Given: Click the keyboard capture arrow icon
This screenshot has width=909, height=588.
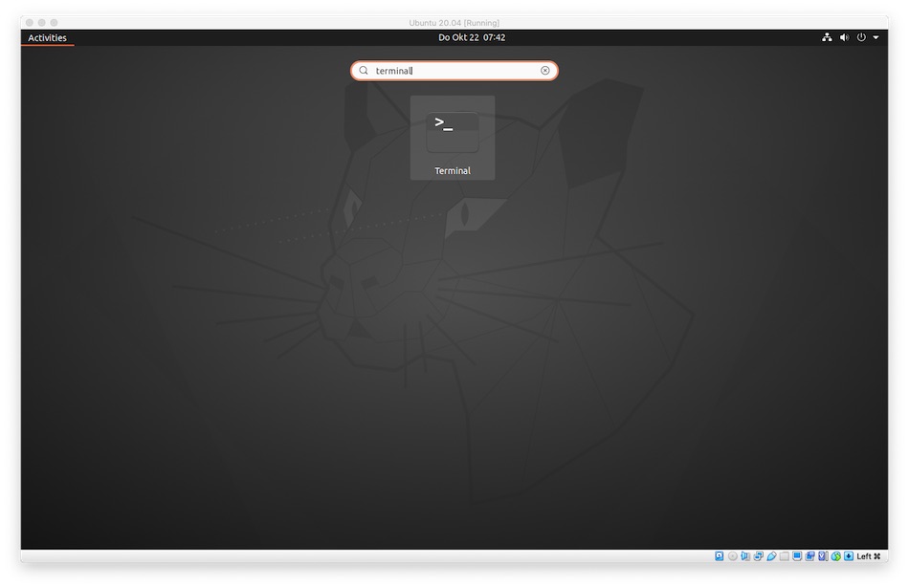Looking at the screenshot, I should click(x=849, y=556).
